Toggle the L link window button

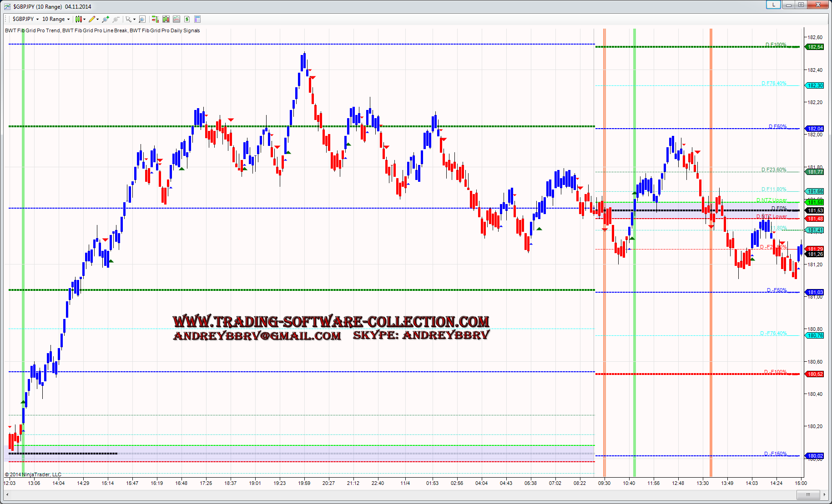coord(773,5)
